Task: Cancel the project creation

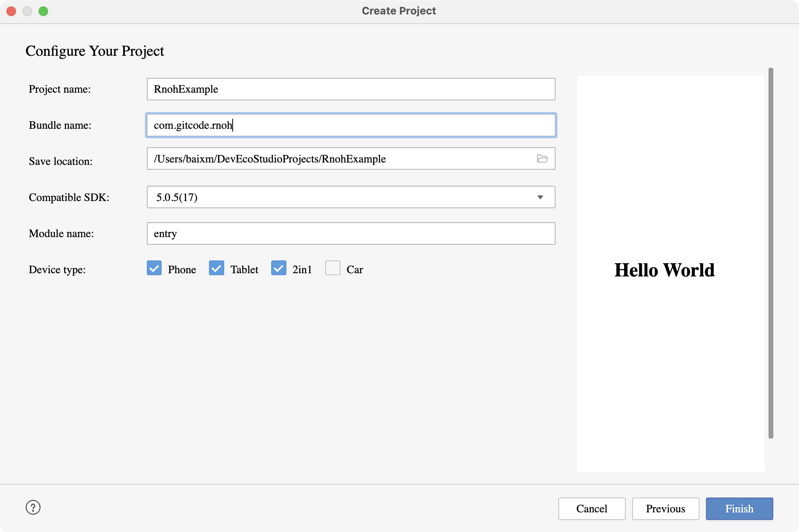Action: (592, 509)
